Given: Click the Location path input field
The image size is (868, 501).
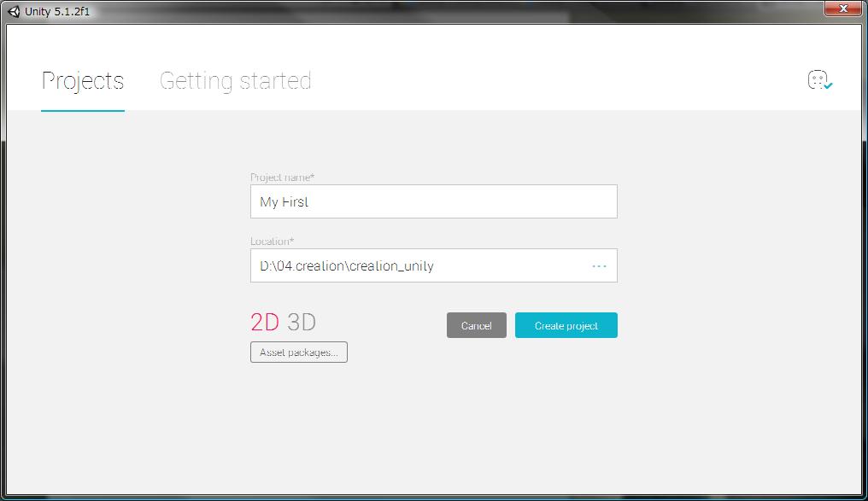Looking at the screenshot, I should [x=433, y=265].
